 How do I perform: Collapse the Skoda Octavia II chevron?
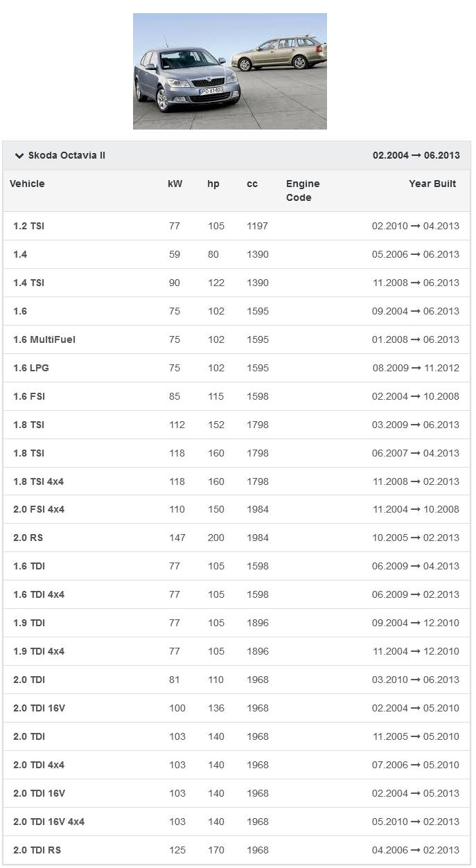pos(19,156)
